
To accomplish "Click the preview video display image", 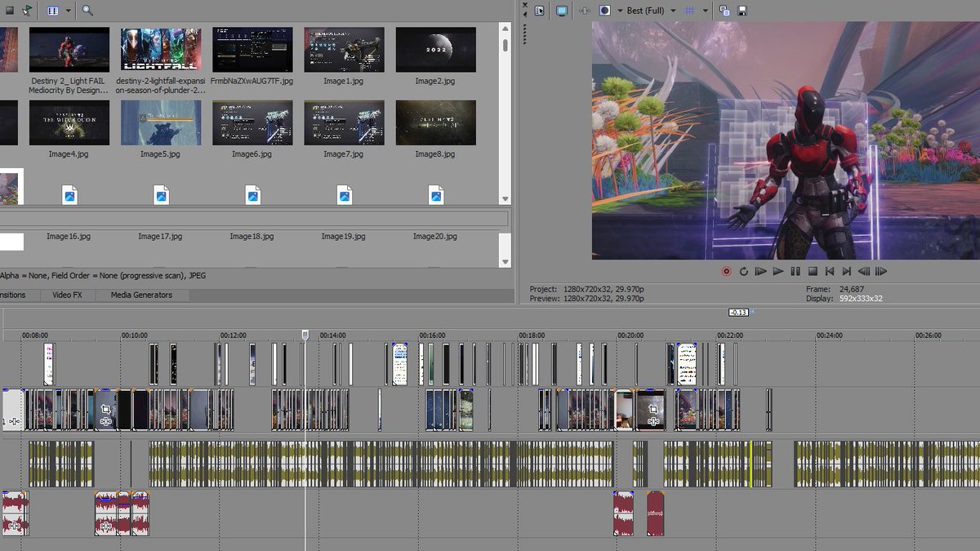I will [786, 140].
